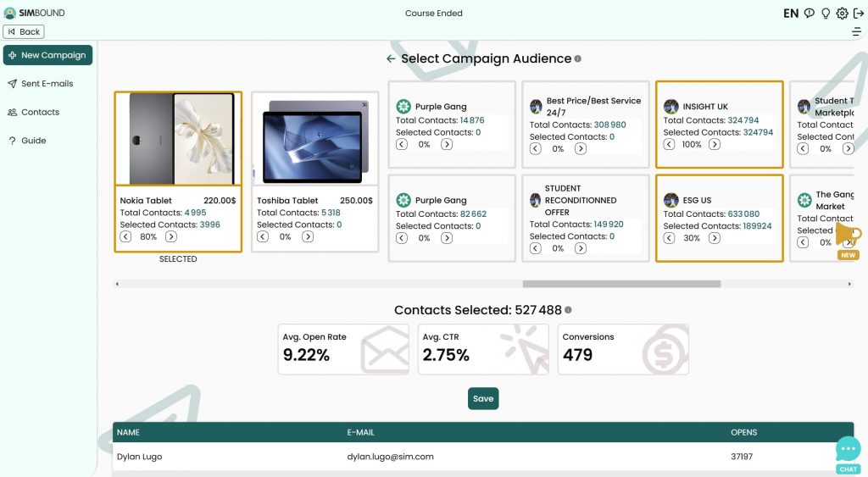Viewport: 868px width, 477px height.
Task: Click the ESG US avatar icon
Action: pos(671,200)
